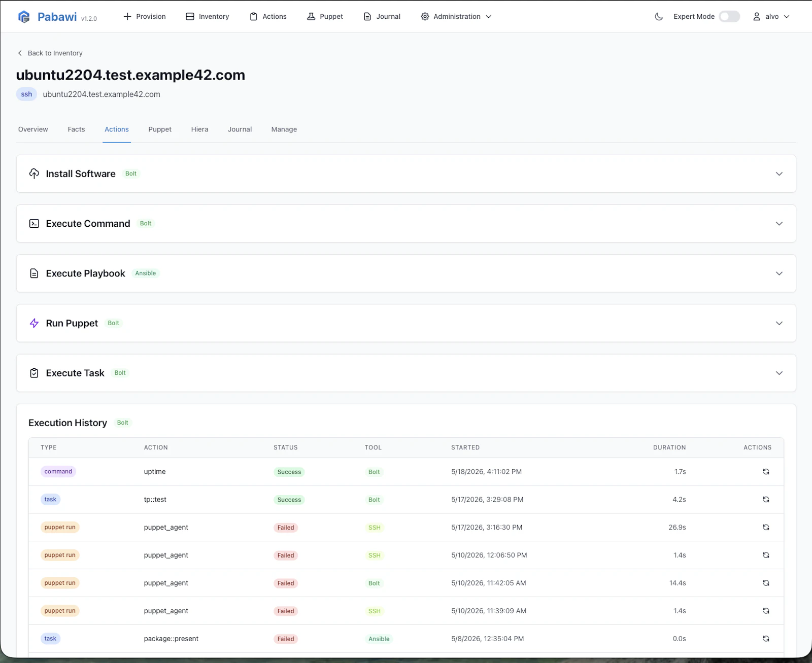Click the Back to Inventory link

tap(50, 53)
